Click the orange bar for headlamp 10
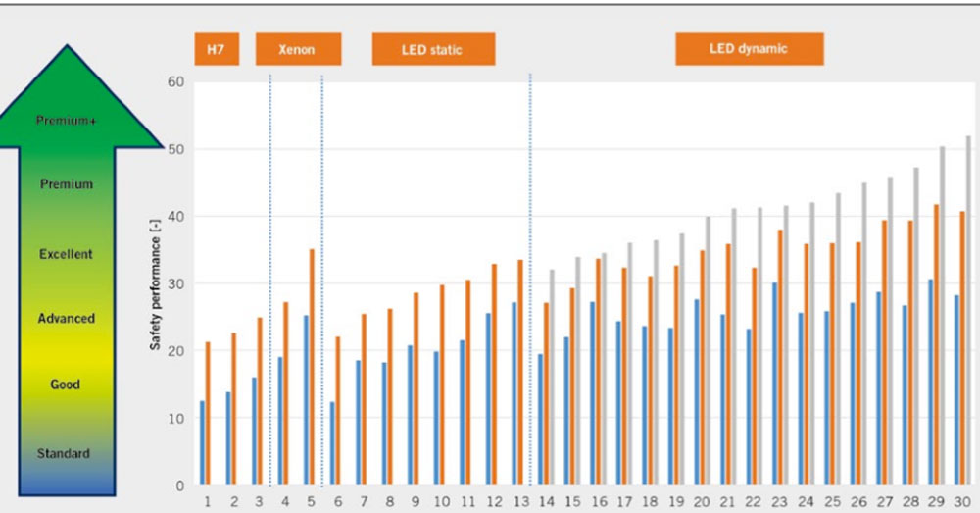The height and width of the screenshot is (513, 980). [442, 385]
